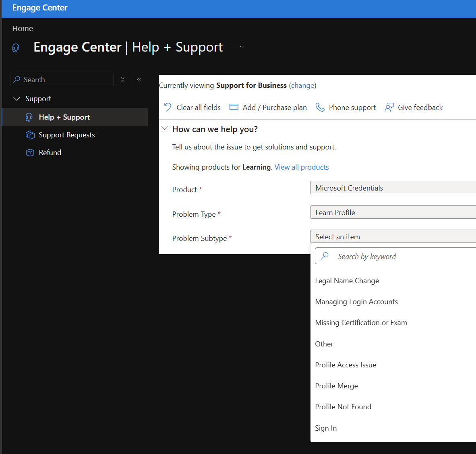Click the Problem Subtype Select an item dropdown
This screenshot has width=476, height=454.
pos(393,236)
